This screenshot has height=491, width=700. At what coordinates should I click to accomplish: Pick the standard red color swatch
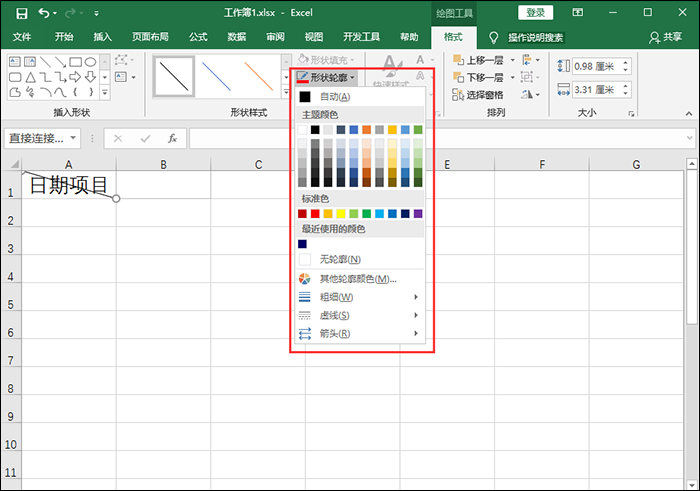[315, 214]
